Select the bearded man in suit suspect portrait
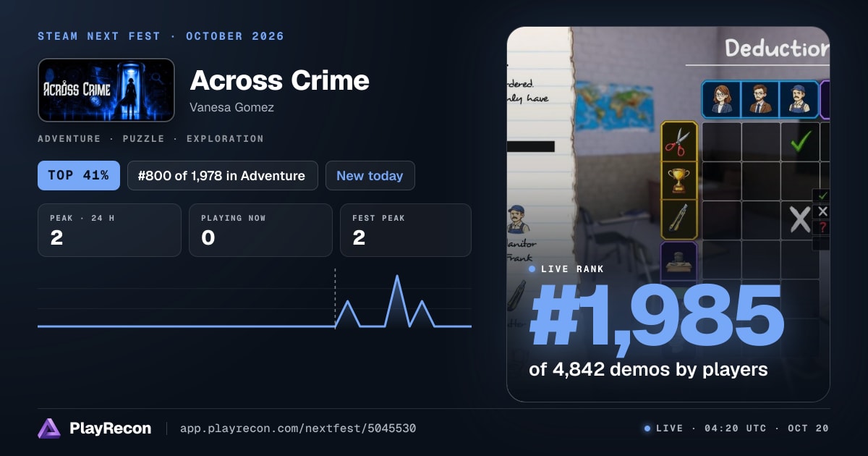This screenshot has width=868, height=456. (761, 100)
